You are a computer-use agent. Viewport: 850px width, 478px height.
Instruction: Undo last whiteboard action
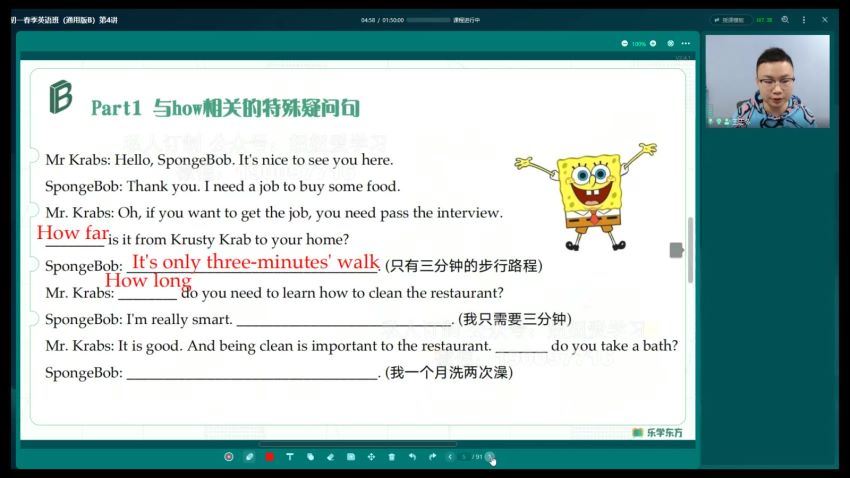tap(412, 457)
